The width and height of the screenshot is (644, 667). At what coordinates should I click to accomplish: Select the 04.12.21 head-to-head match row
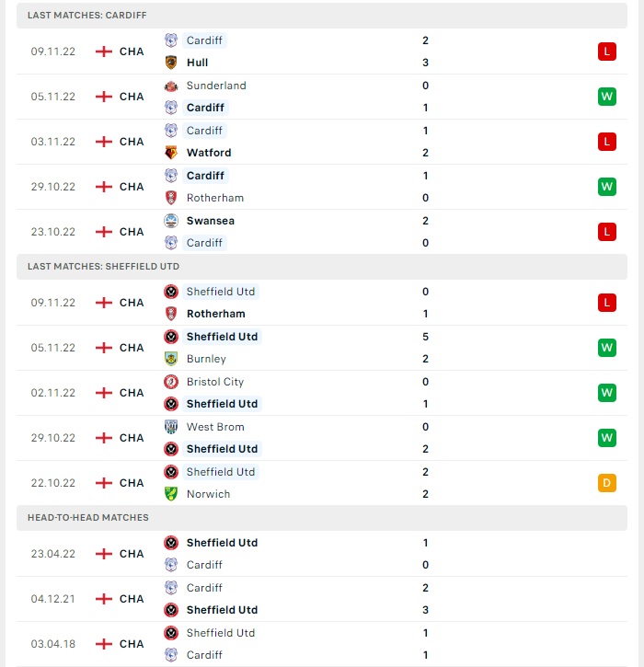point(322,599)
